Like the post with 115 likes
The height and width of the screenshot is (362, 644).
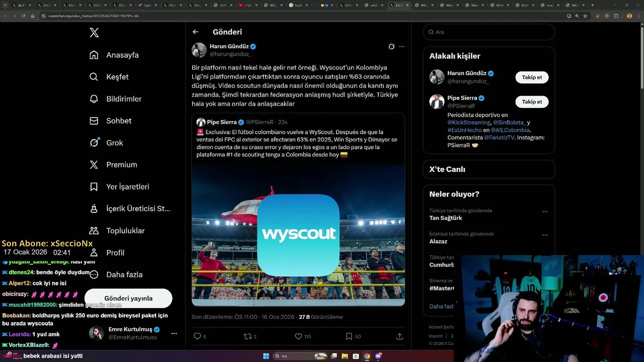(298, 336)
